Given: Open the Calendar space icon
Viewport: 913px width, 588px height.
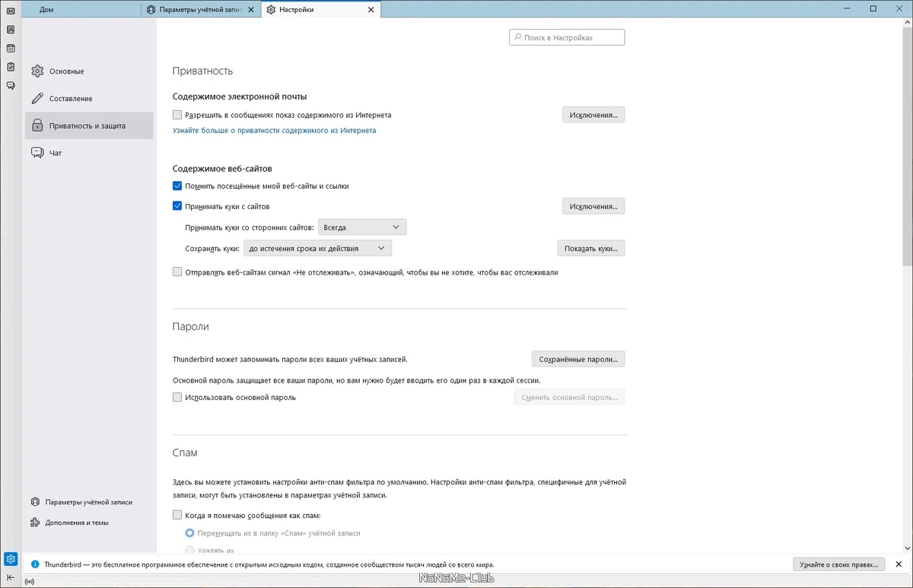Looking at the screenshot, I should (x=11, y=49).
